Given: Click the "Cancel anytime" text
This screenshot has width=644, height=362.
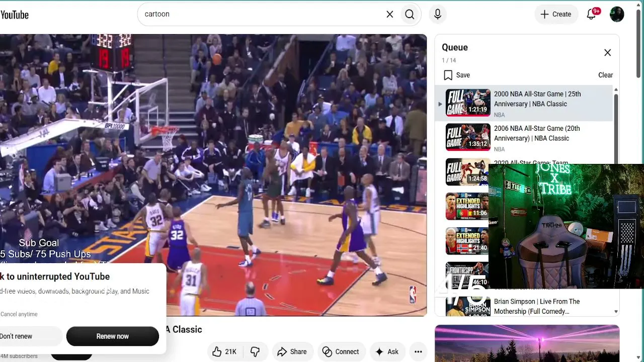Looking at the screenshot, I should tap(19, 314).
